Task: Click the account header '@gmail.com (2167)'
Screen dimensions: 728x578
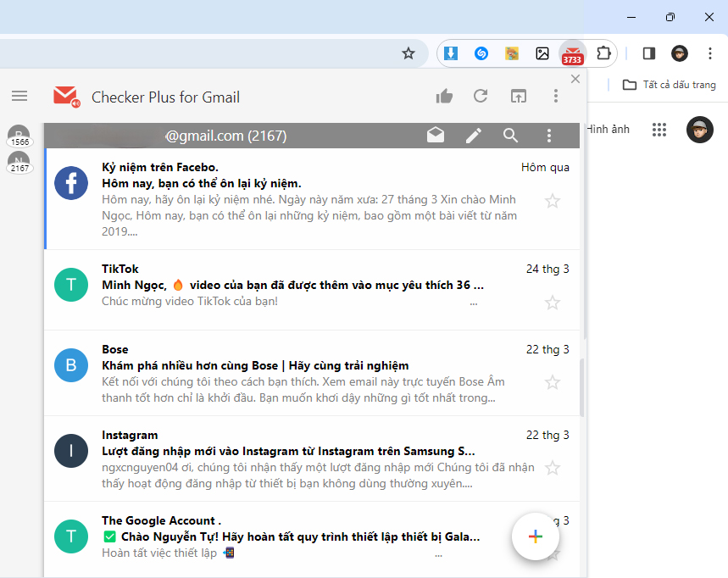Action: click(226, 136)
